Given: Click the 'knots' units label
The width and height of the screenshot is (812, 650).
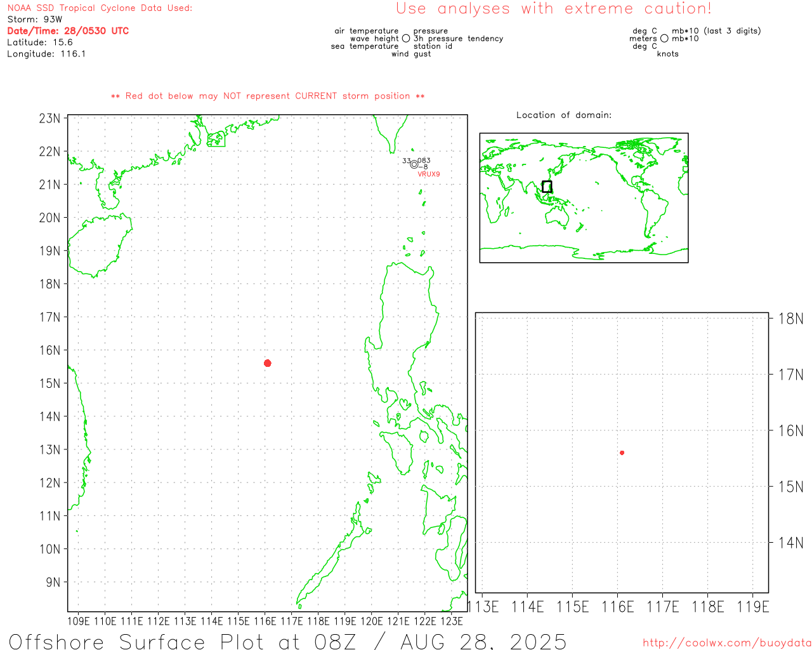Looking at the screenshot, I should click(x=668, y=54).
